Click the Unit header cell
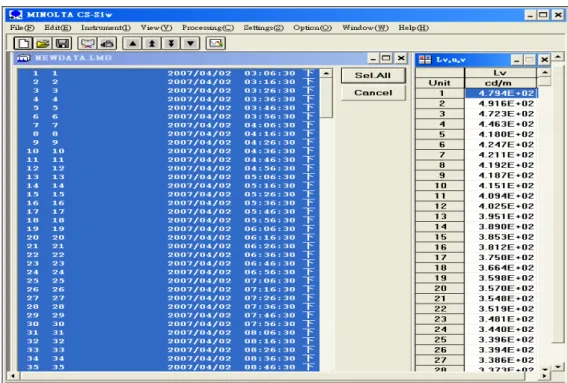 click(439, 83)
